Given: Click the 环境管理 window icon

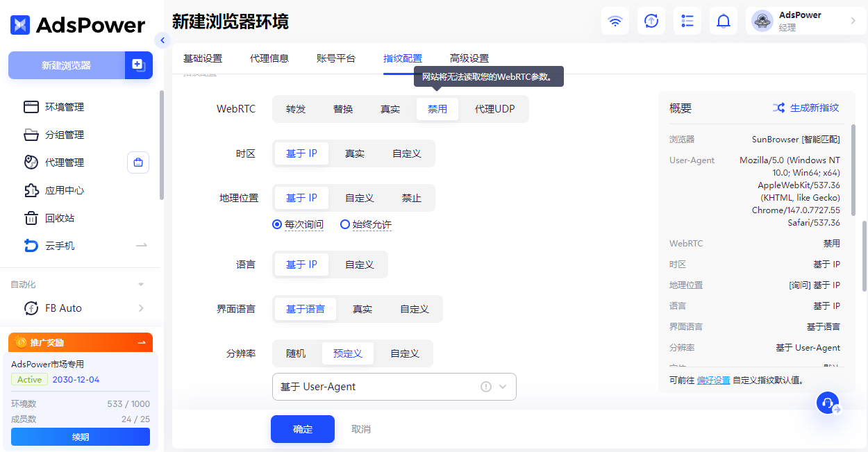Looking at the screenshot, I should pos(31,107).
